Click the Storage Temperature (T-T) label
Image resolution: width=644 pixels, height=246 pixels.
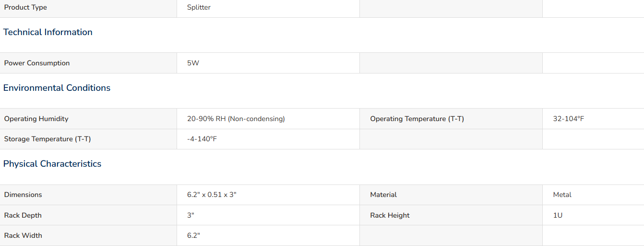(x=48, y=139)
